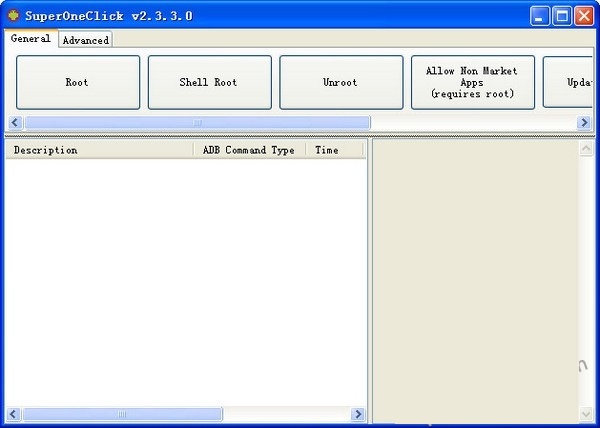Click the Root button
Viewport: 600px width, 428px height.
(78, 82)
